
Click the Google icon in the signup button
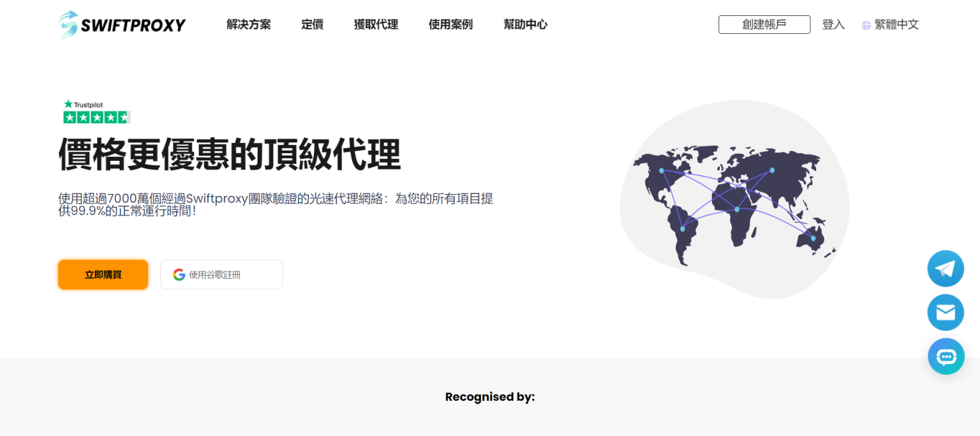(x=179, y=274)
